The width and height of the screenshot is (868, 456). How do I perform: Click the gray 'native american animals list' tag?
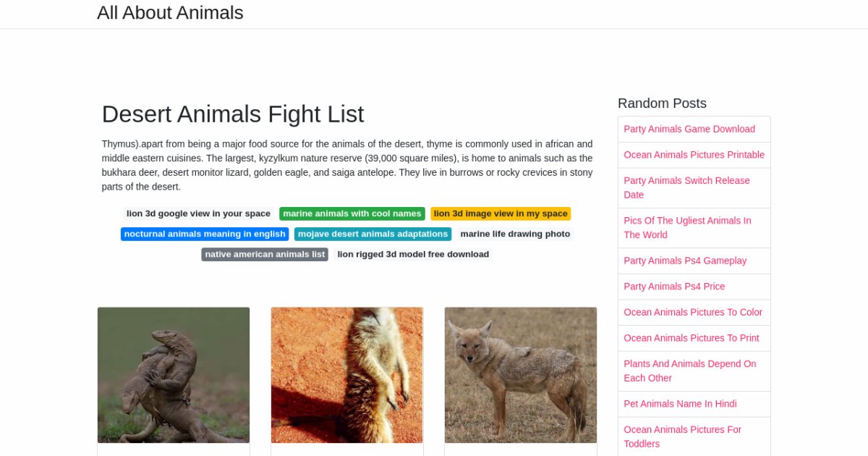265,254
